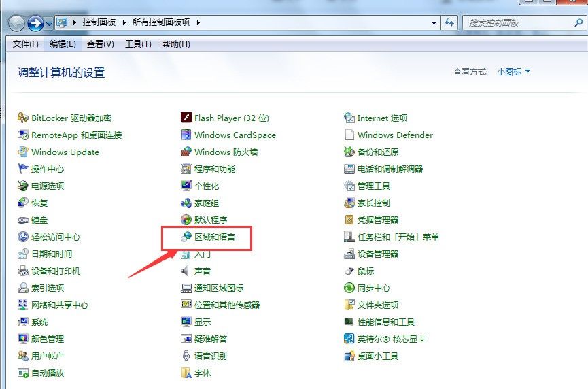Open the 设备管理器 link
Image resolution: width=588 pixels, height=389 pixels.
378,254
